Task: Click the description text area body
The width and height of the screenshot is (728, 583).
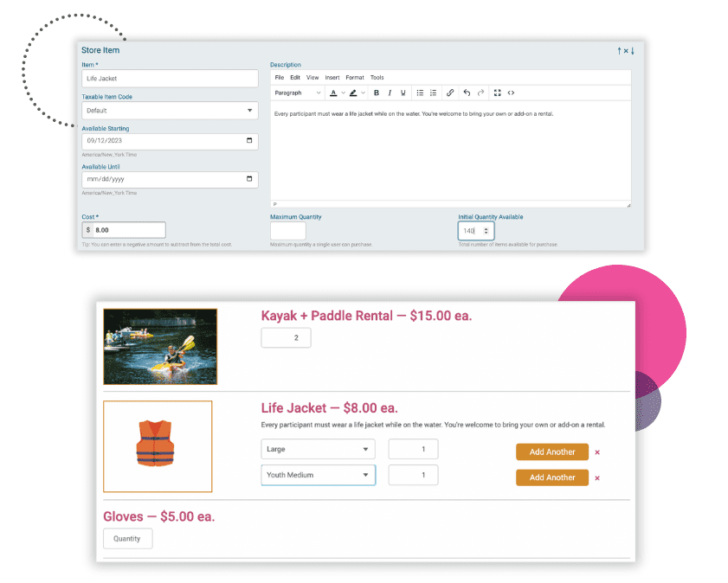Action: [450, 151]
